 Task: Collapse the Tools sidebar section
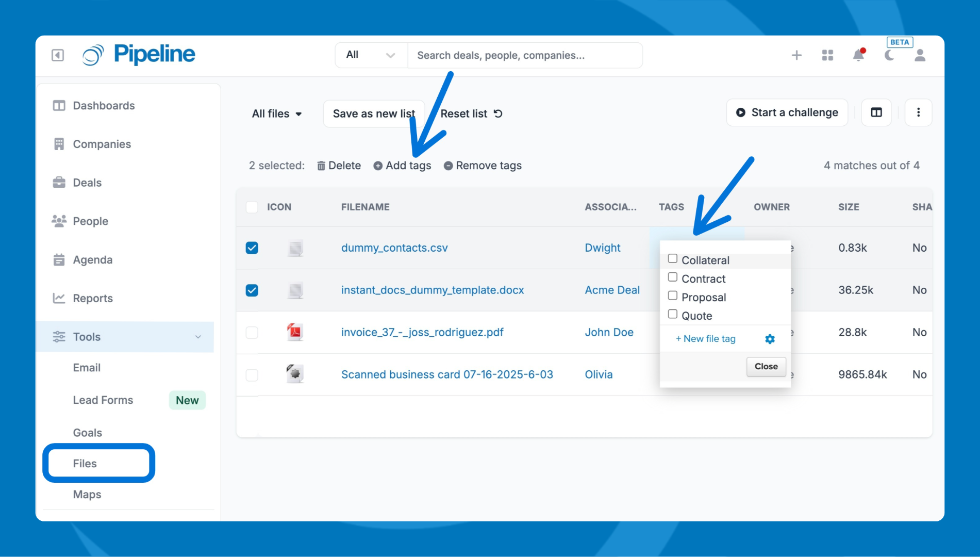pyautogui.click(x=198, y=337)
